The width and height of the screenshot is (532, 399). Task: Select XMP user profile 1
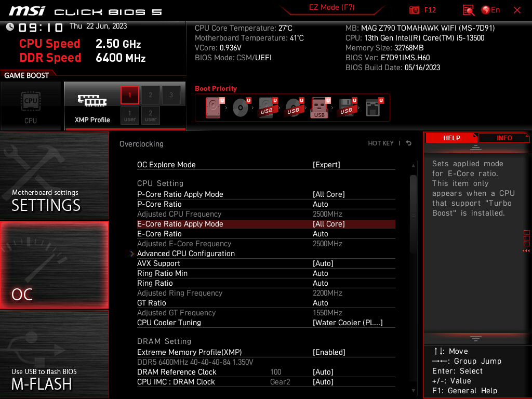(x=129, y=115)
